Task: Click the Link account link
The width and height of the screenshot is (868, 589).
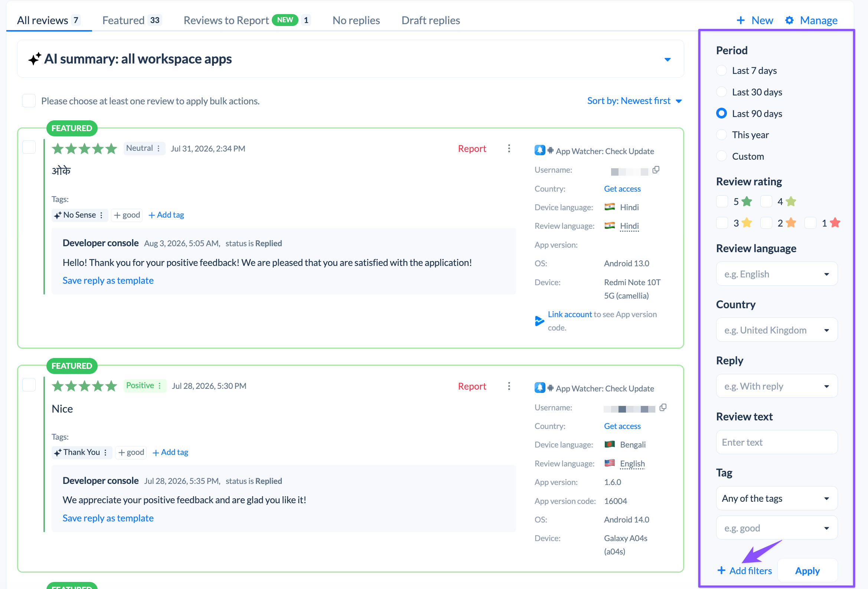Action: click(x=570, y=314)
